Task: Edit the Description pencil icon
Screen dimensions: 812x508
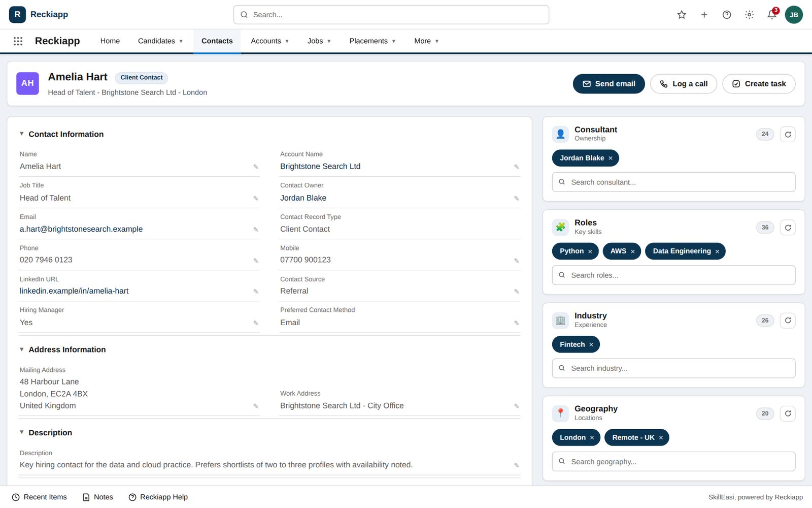Action: tap(517, 465)
